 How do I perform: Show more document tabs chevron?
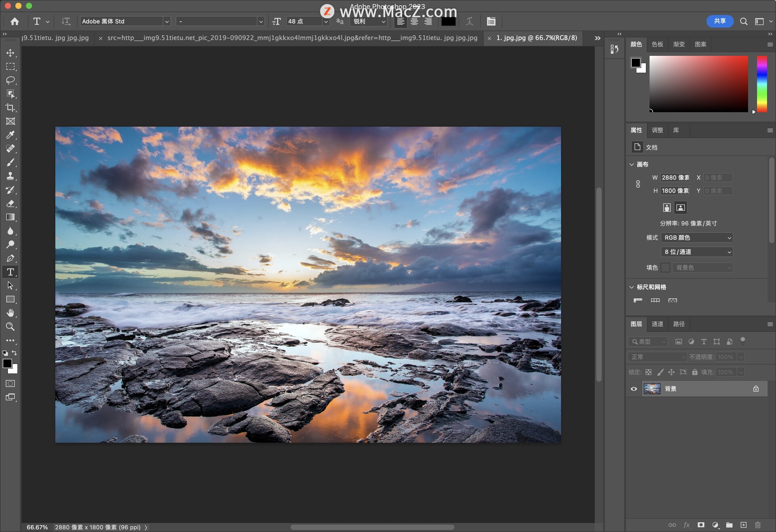(597, 38)
